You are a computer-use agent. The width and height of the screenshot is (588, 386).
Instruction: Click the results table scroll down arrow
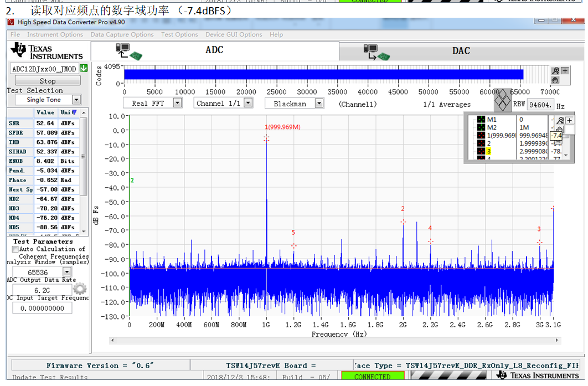84,231
